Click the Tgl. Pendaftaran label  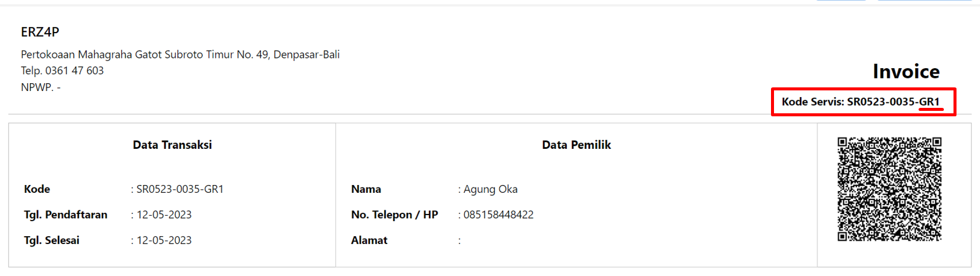pyautogui.click(x=66, y=215)
